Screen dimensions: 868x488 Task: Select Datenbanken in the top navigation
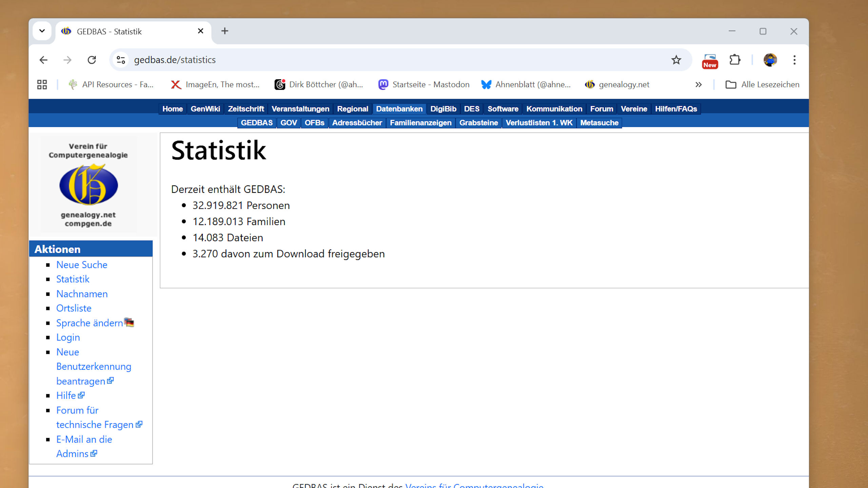point(399,109)
